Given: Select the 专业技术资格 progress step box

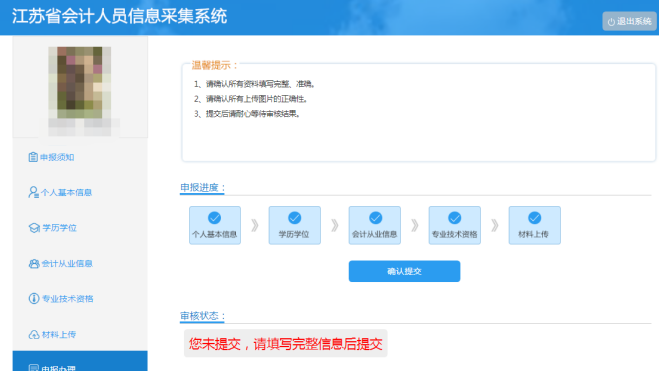Looking at the screenshot, I should point(455,225).
